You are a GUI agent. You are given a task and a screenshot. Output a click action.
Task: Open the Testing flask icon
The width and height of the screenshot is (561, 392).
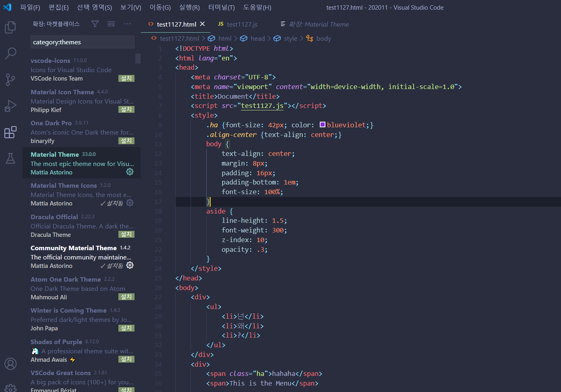click(10, 158)
